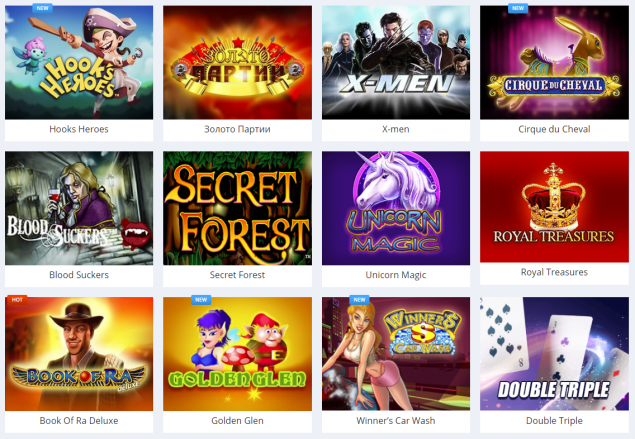Screen dimensions: 635x439
Task: Click the HOT badge on Book of Ra
Action: (17, 300)
